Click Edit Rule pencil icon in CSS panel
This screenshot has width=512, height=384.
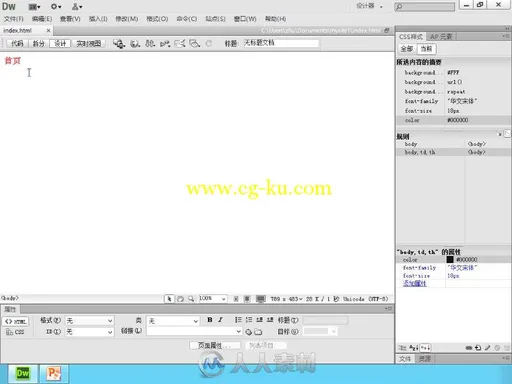point(487,348)
